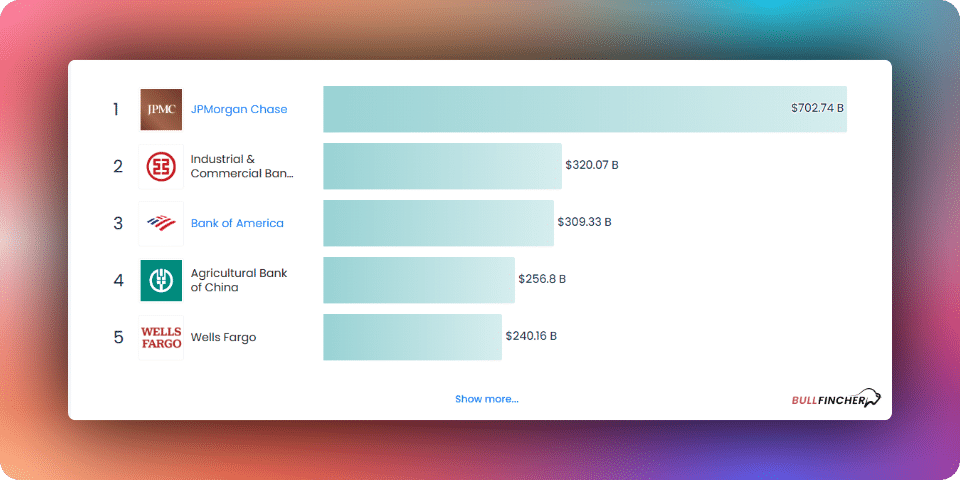Image resolution: width=960 pixels, height=480 pixels.
Task: Click the JPMorgan Chase $702.74 B bar
Action: click(585, 109)
